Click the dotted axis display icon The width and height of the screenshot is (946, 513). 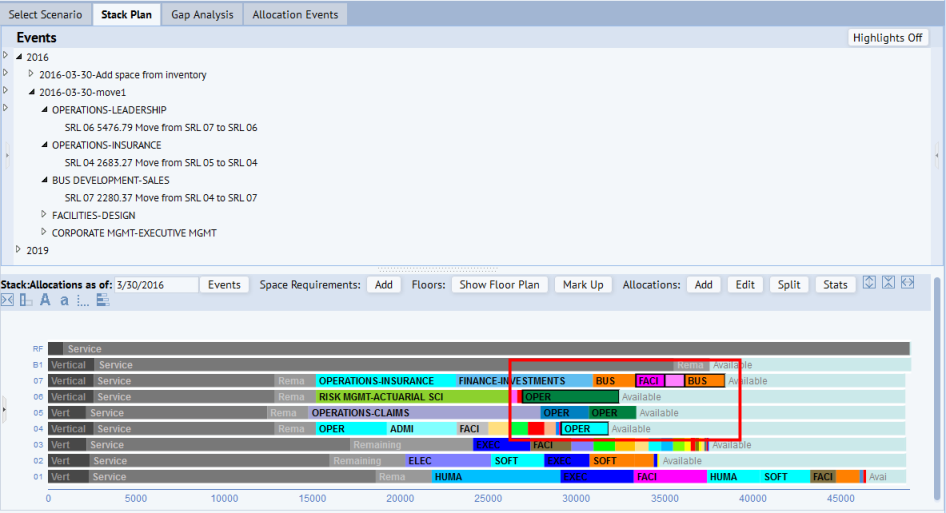tap(83, 301)
